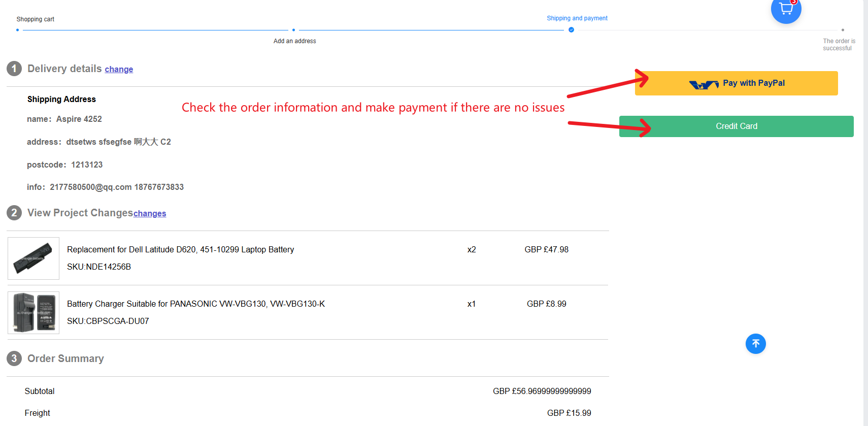Image resolution: width=868 pixels, height=426 pixels.
Task: Open the Dell Latitude battery thumbnail
Action: (34, 258)
